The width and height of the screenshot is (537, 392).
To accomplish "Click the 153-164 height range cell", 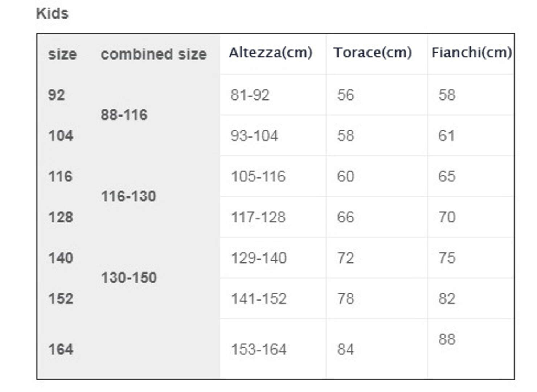I will (259, 350).
